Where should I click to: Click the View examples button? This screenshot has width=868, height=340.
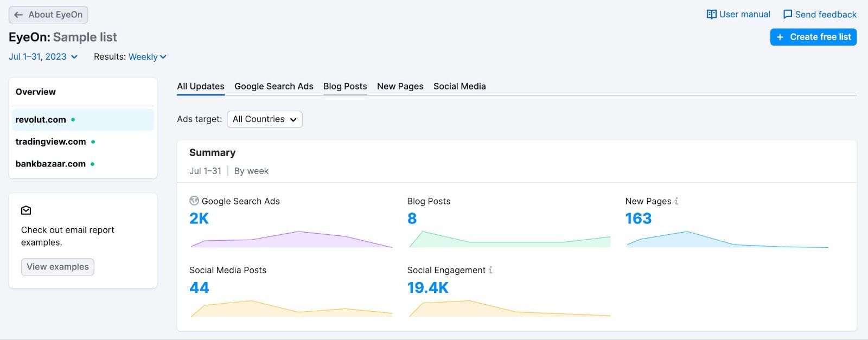click(x=58, y=267)
